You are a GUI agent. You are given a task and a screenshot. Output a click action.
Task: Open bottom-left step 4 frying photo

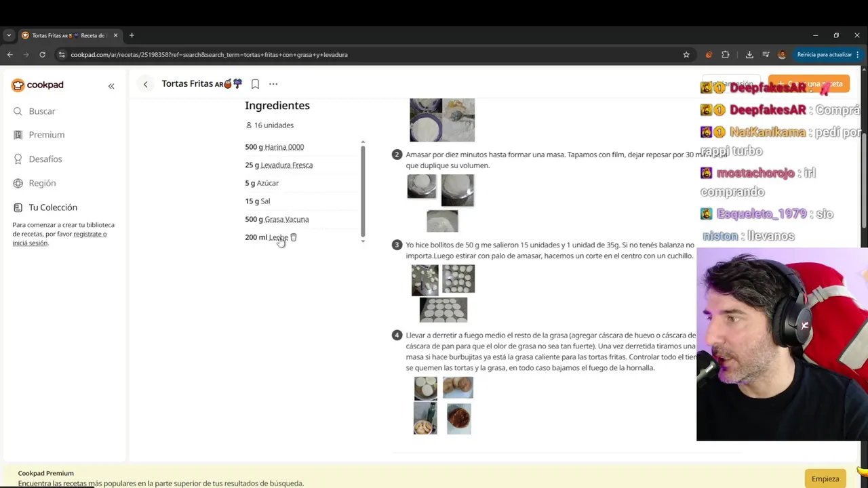tap(425, 418)
